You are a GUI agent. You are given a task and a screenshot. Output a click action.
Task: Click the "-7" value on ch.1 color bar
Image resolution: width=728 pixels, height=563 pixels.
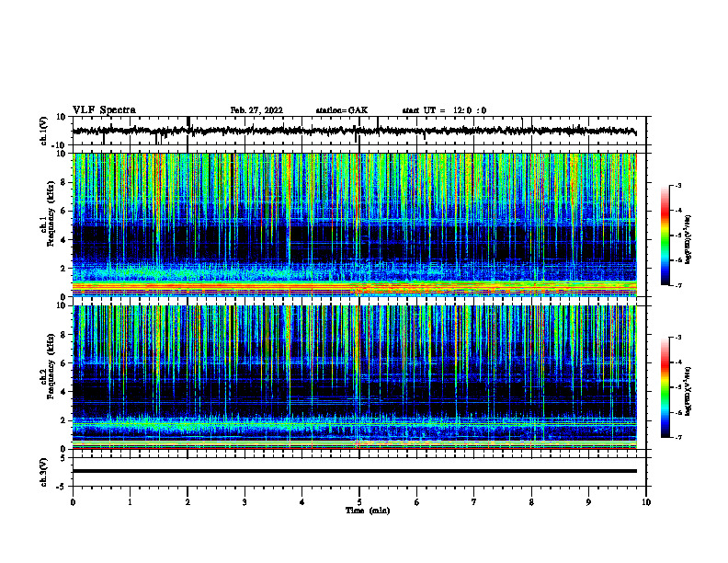tap(678, 285)
